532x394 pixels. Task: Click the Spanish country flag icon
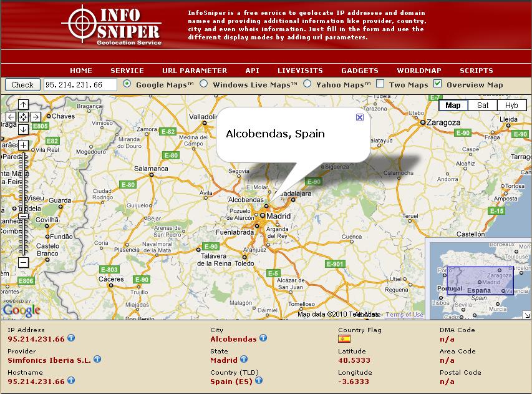(344, 339)
